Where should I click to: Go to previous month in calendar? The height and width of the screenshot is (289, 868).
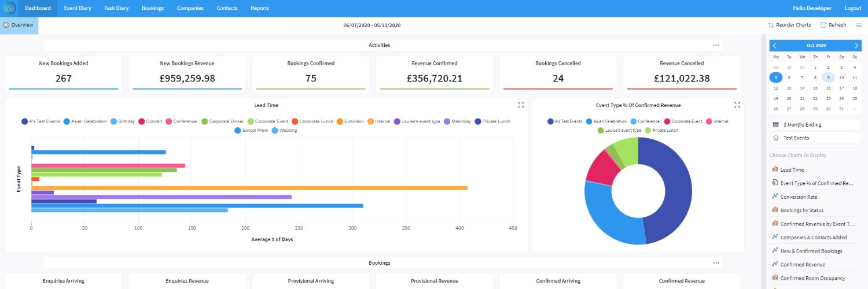775,45
